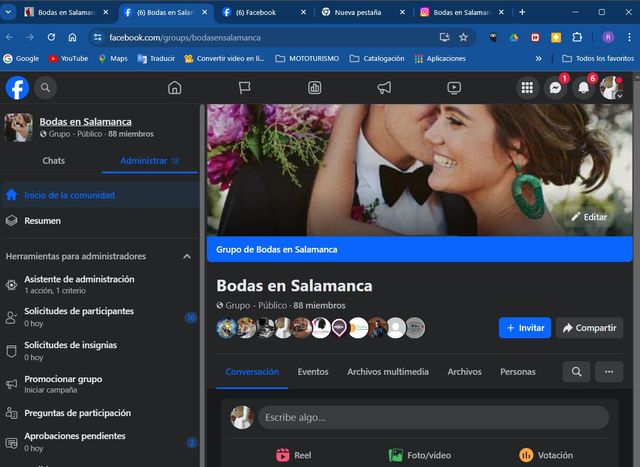Open the Pages flag icon

click(244, 87)
